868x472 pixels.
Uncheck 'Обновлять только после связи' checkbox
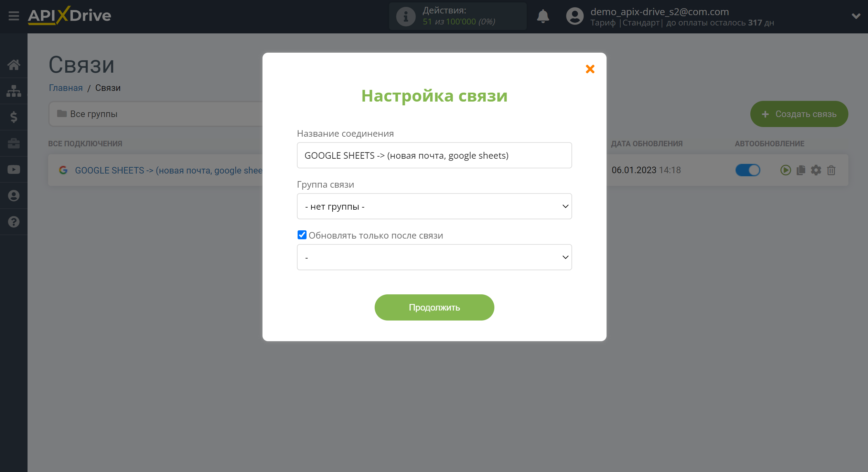(302, 235)
